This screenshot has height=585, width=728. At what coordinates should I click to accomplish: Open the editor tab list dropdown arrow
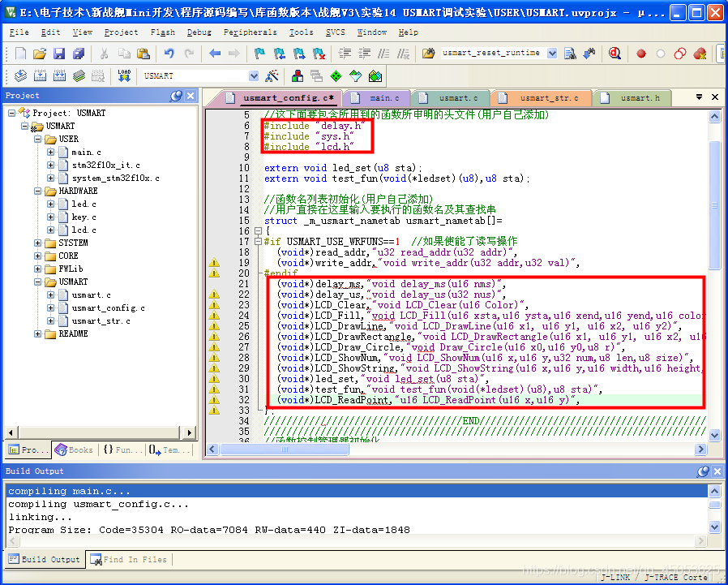click(x=699, y=97)
